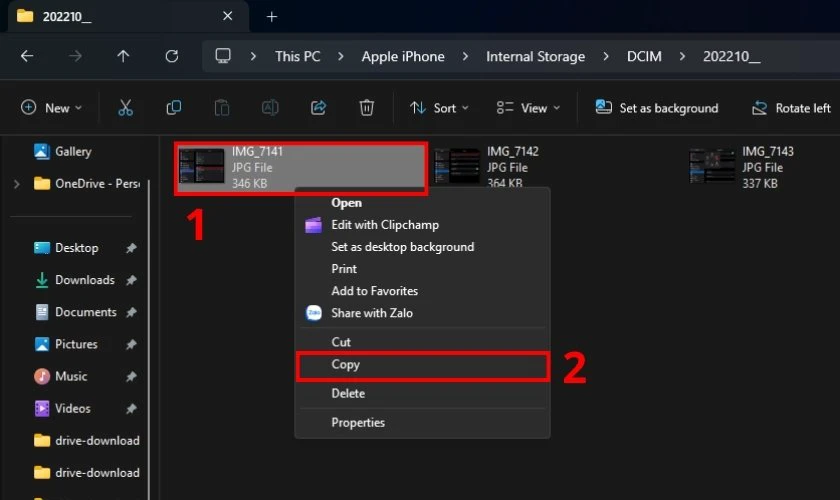Expand chevron after This PC in breadcrumb
The width and height of the screenshot is (840, 500).
[x=341, y=56]
